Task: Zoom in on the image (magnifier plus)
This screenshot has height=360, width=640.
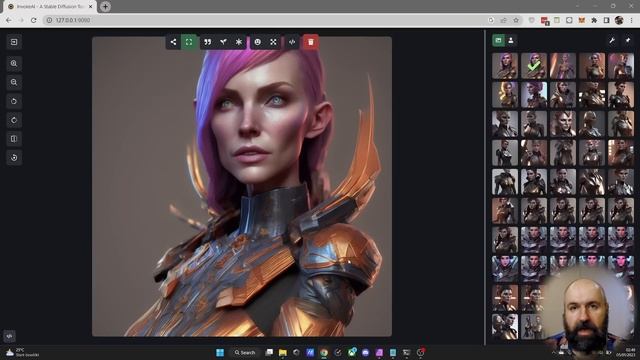Action: 14,64
